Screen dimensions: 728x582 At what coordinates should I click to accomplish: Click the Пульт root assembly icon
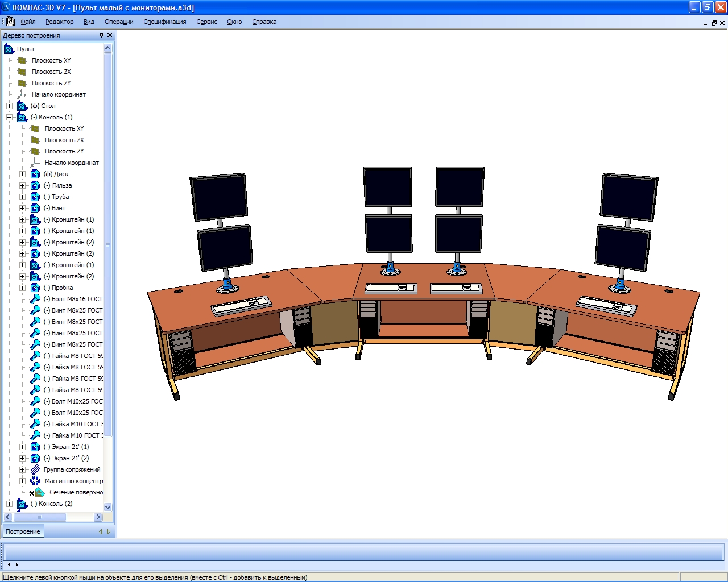[x=9, y=49]
